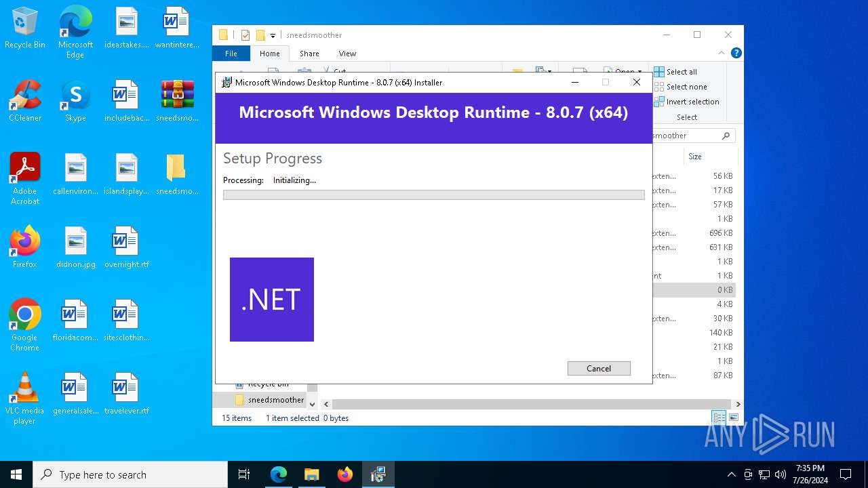Open the File tab in Explorer

(x=231, y=54)
